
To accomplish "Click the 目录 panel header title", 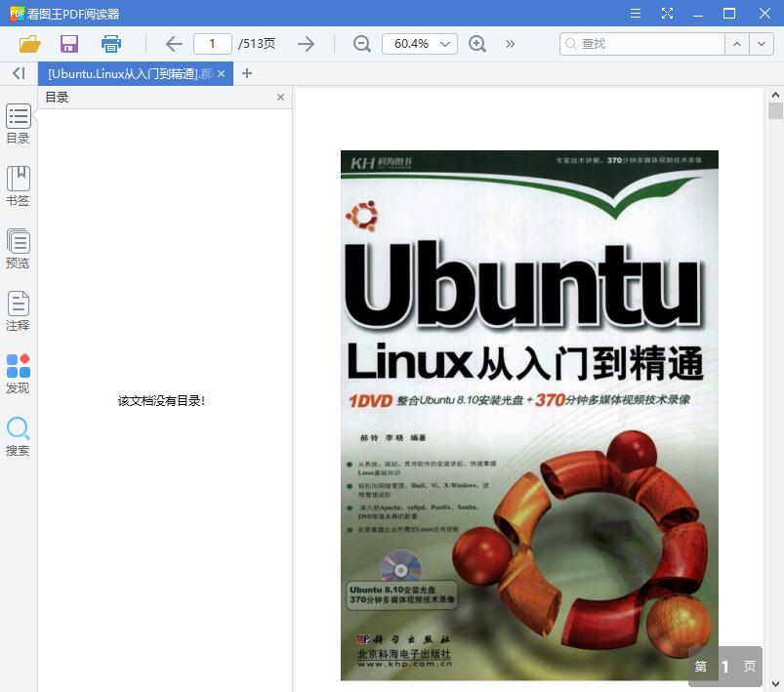I will pyautogui.click(x=57, y=97).
